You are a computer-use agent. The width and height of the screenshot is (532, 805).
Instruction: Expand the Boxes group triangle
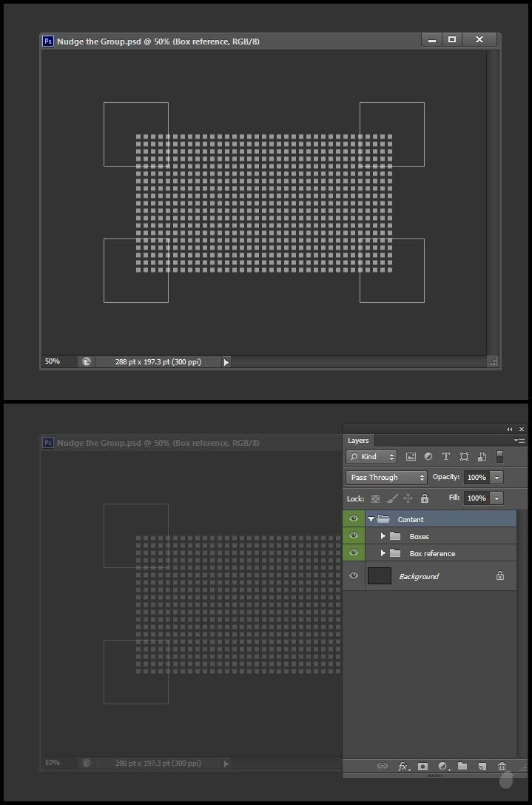pyautogui.click(x=383, y=536)
